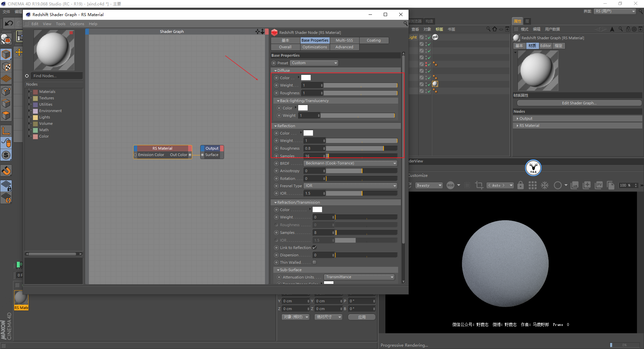
Task: Switch to the Coating tab
Action: [374, 40]
